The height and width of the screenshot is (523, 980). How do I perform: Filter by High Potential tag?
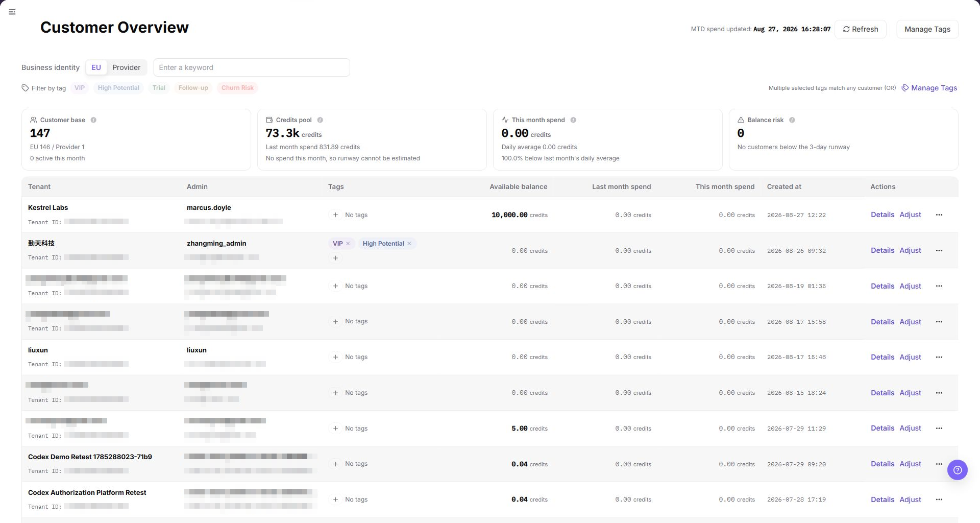[x=118, y=88]
